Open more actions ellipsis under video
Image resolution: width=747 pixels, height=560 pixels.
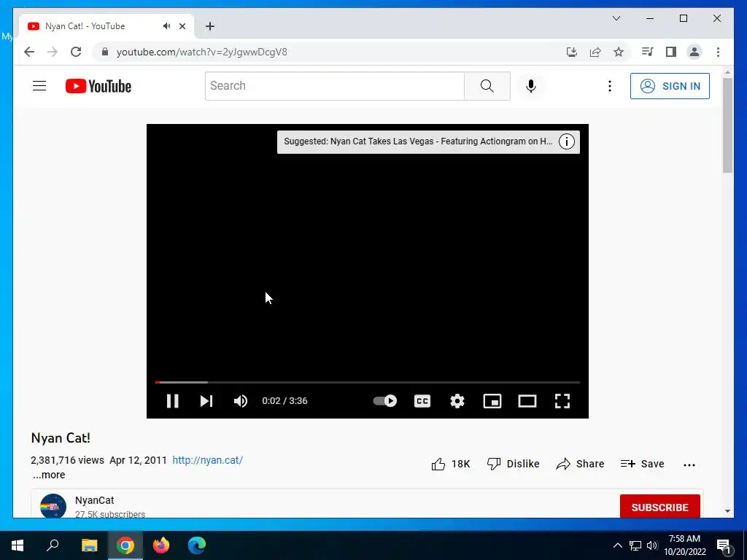689,464
